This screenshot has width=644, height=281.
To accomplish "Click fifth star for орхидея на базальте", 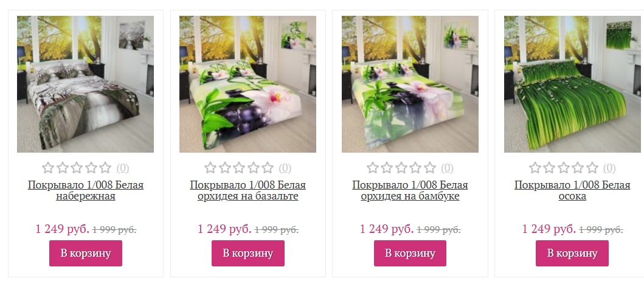I will tap(268, 168).
